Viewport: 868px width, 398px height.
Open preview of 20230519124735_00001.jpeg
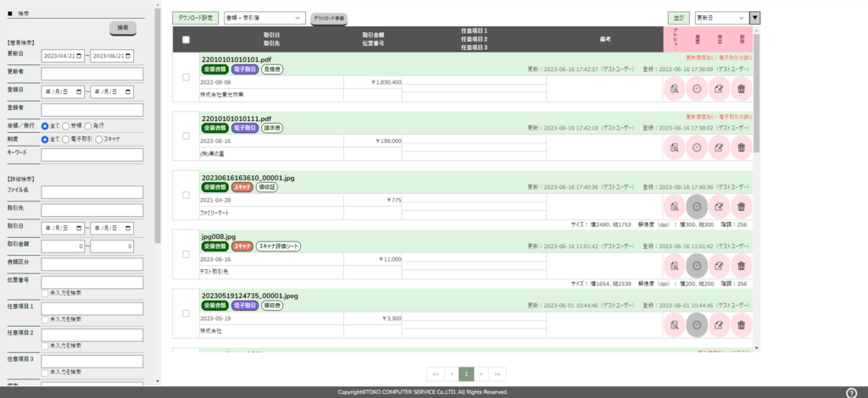click(x=674, y=324)
